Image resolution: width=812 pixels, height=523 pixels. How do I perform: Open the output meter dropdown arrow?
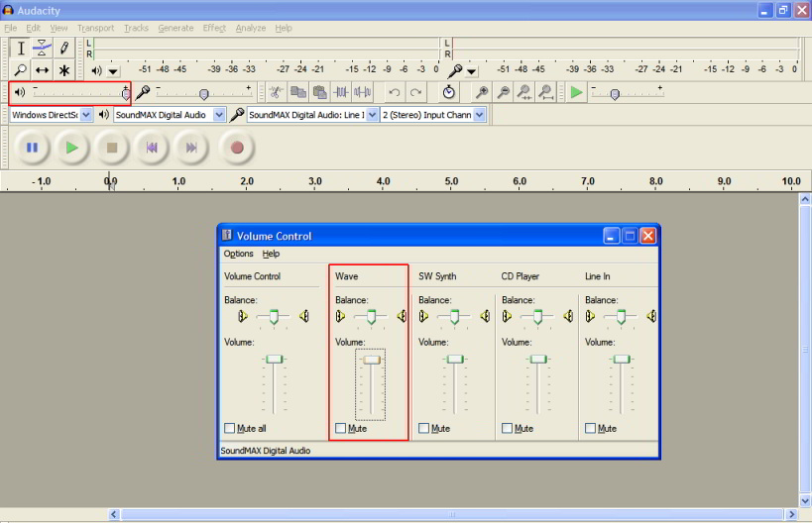(113, 71)
